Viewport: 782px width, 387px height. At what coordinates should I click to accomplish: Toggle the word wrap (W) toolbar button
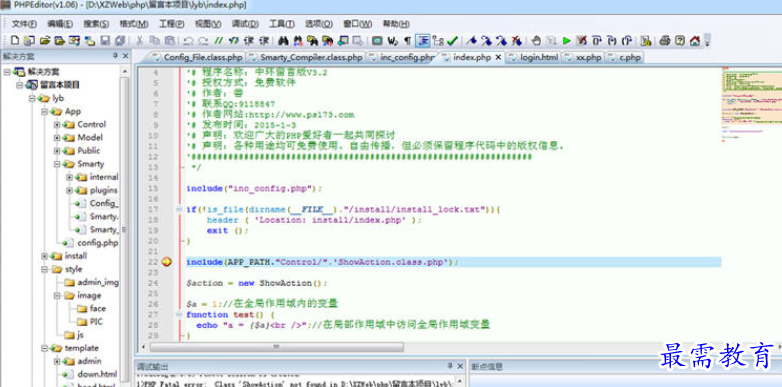click(393, 40)
